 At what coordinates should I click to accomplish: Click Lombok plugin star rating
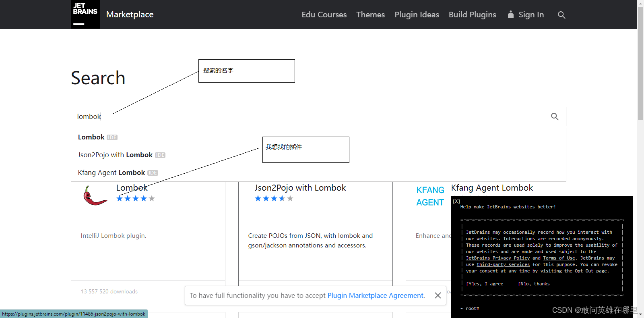[x=136, y=198]
